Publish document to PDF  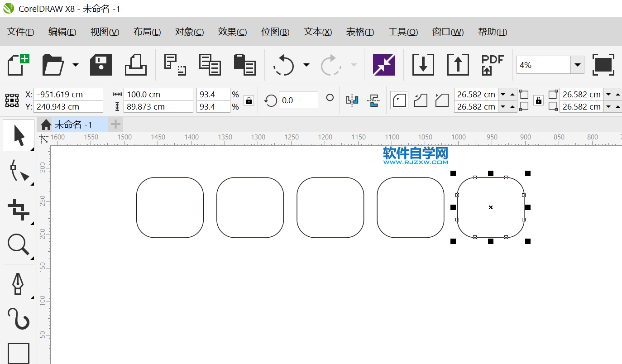point(492,65)
